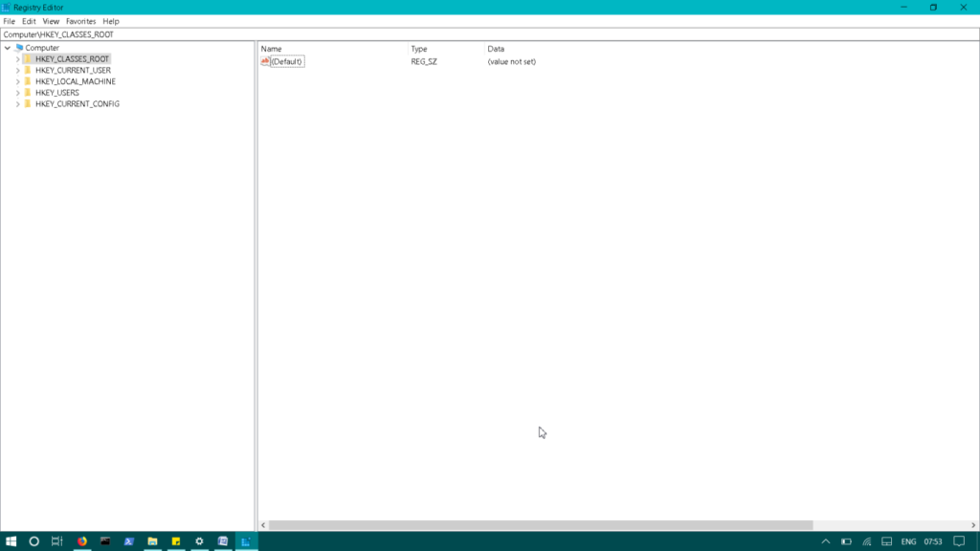Screen dimensions: 980x551
Task: Open the Help menu
Action: point(111,21)
